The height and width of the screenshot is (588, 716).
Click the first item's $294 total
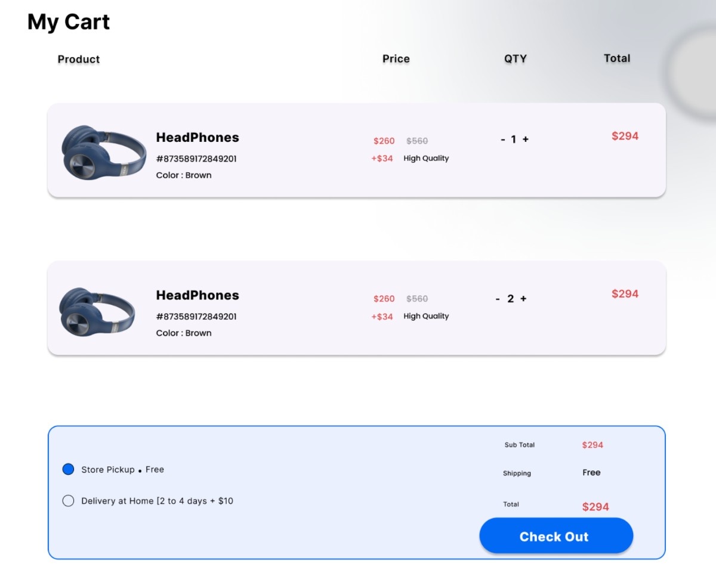tap(625, 136)
